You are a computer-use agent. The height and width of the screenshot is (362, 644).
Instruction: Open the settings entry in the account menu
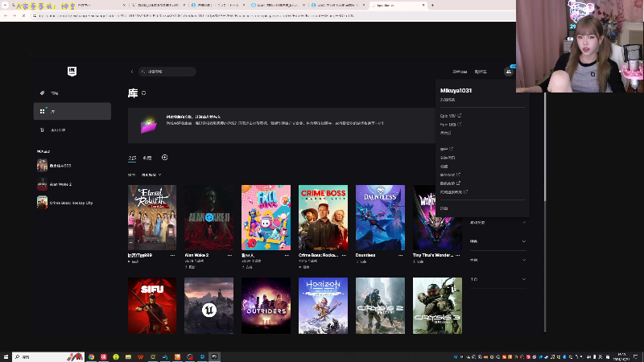pos(444,167)
